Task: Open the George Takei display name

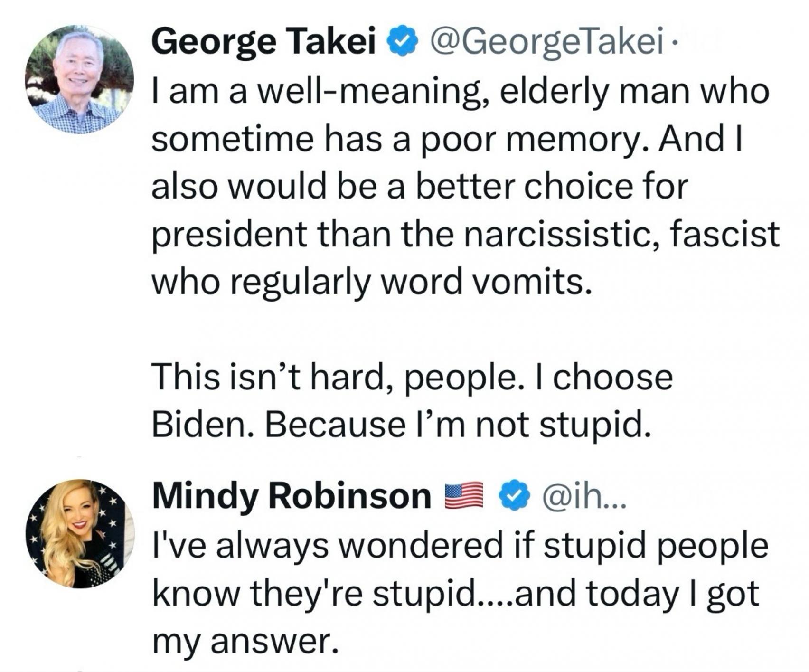Action: [263, 42]
